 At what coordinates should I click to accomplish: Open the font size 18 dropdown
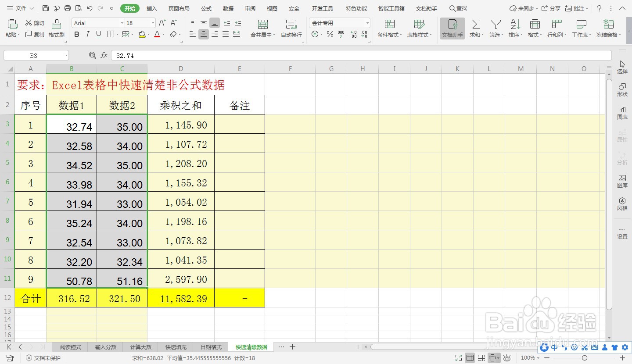tap(153, 23)
